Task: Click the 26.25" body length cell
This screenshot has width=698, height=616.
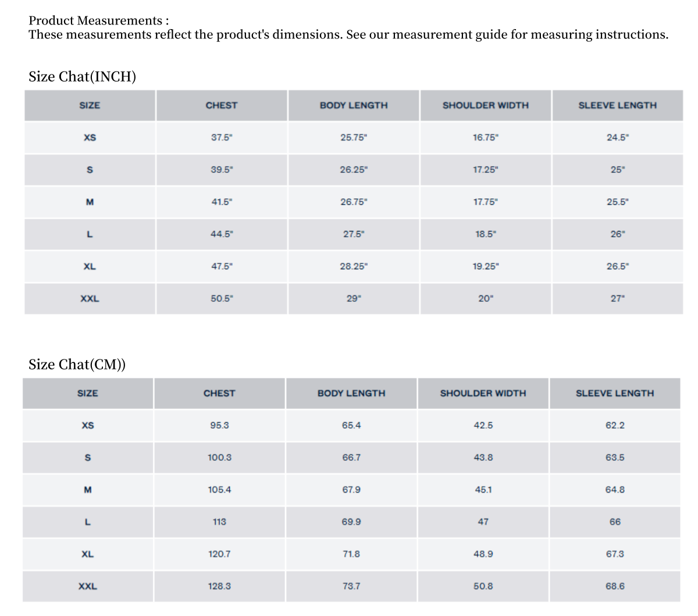Action: tap(354, 170)
